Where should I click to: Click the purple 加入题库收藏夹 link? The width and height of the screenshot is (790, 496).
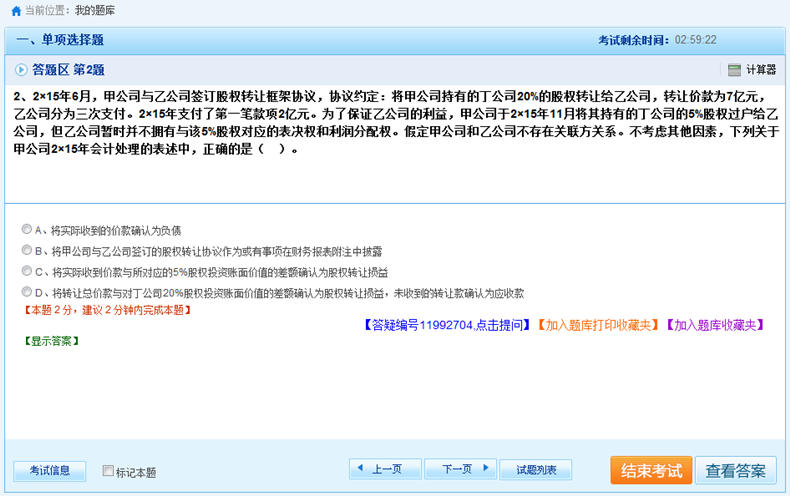[x=717, y=325]
